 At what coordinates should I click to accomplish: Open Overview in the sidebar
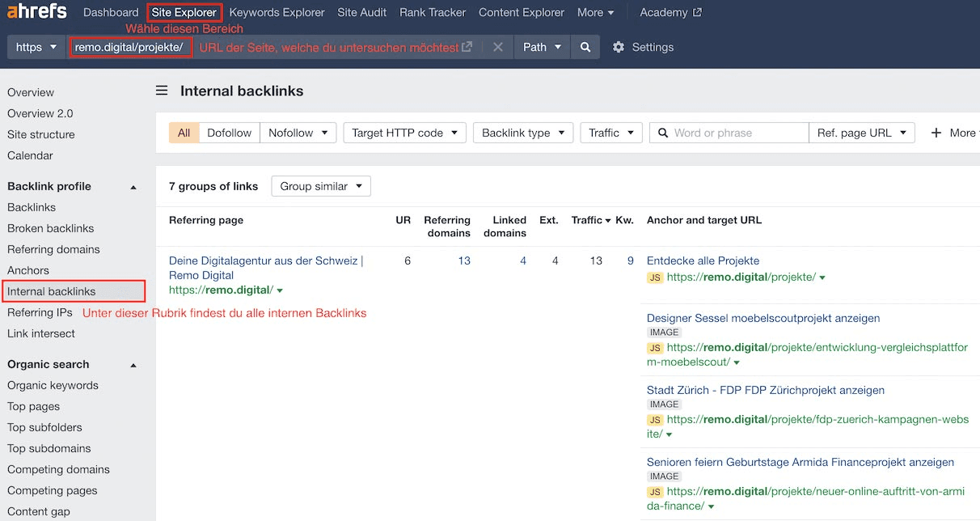click(31, 92)
